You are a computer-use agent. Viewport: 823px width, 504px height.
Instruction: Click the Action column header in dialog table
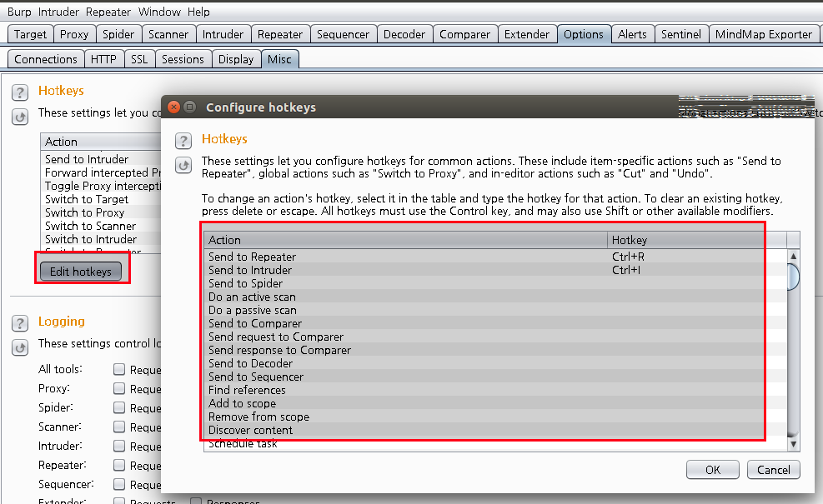tap(406, 240)
